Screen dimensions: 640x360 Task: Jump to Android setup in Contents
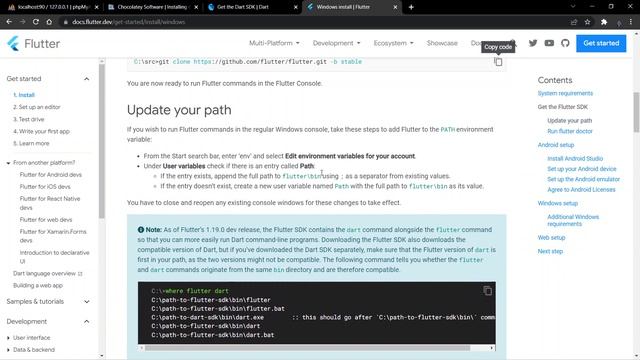point(556,145)
